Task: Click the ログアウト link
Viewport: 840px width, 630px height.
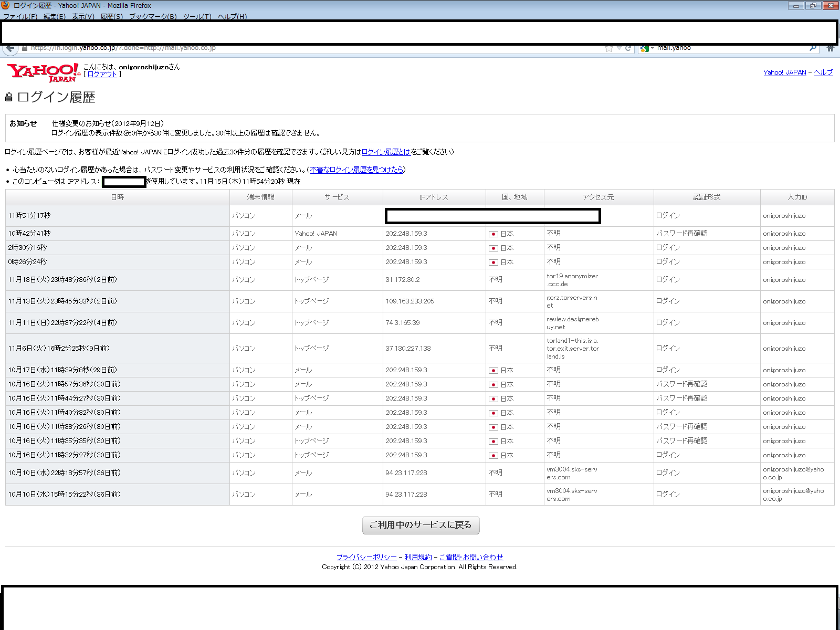Action: 102,75
